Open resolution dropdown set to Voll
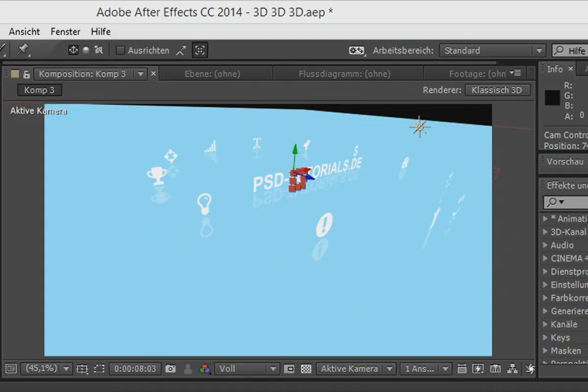Image resolution: width=588 pixels, height=392 pixels. click(x=247, y=368)
